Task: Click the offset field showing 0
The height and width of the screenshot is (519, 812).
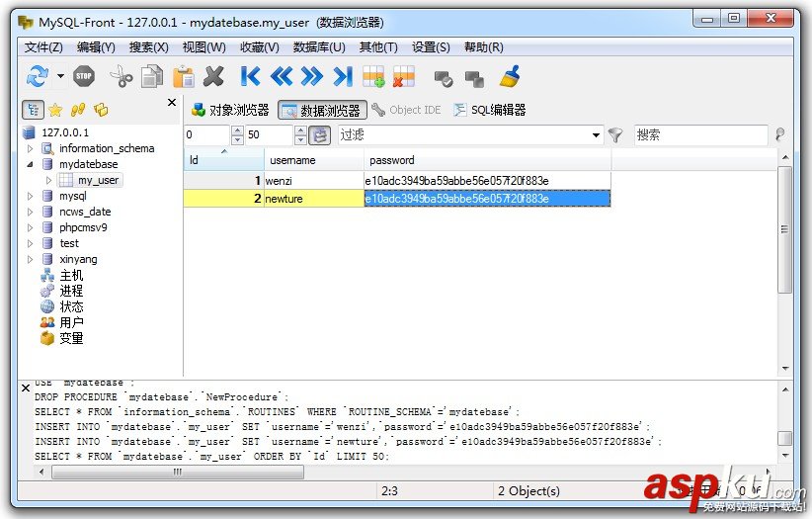Action: 206,134
